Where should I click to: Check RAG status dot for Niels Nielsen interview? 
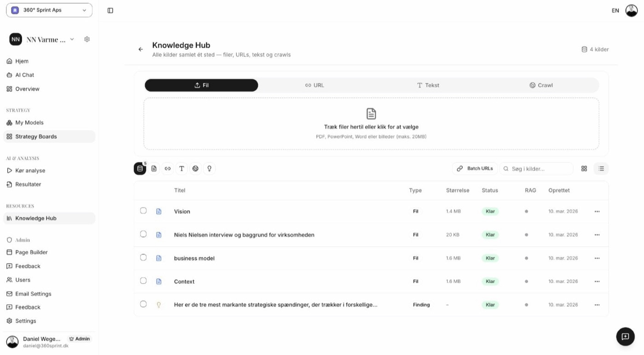click(x=527, y=234)
